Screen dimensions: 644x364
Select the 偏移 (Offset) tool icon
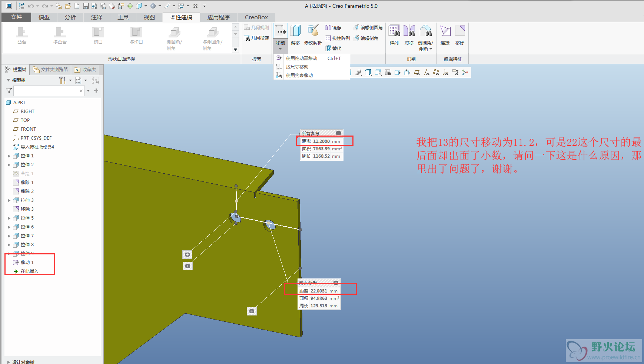[x=295, y=31]
